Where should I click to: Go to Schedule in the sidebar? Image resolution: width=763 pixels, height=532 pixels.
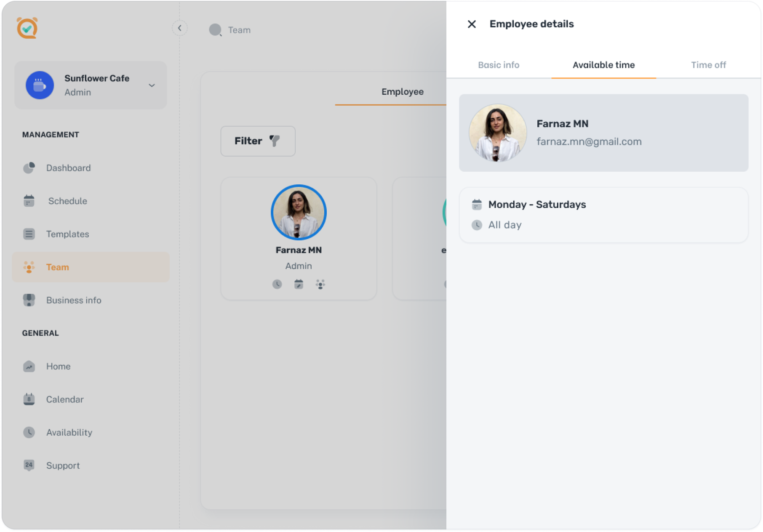(x=67, y=201)
